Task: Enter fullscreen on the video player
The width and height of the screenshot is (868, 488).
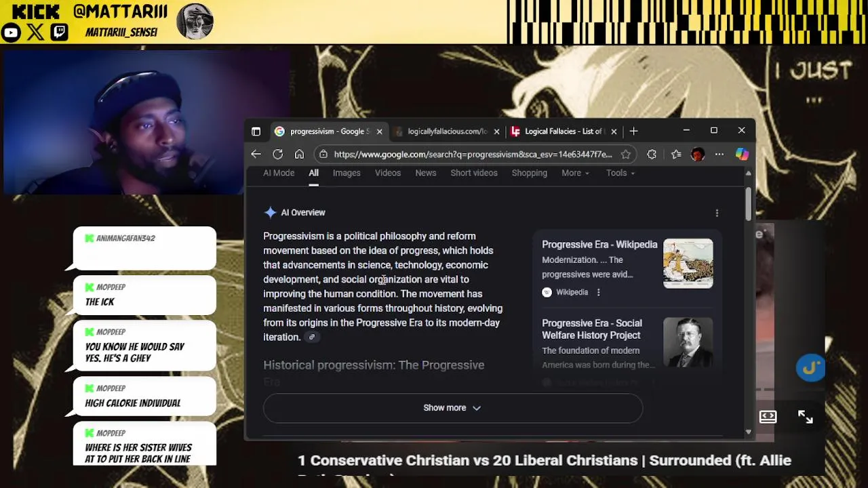Action: pyautogui.click(x=805, y=417)
